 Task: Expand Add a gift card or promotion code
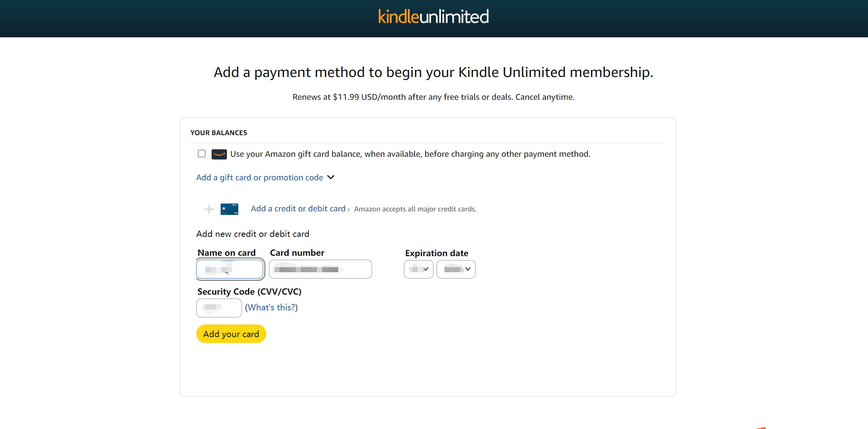(x=260, y=178)
